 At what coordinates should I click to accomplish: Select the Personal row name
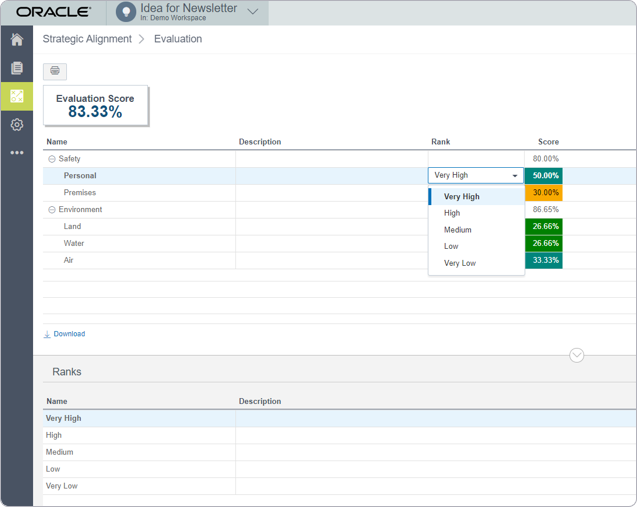pos(80,176)
